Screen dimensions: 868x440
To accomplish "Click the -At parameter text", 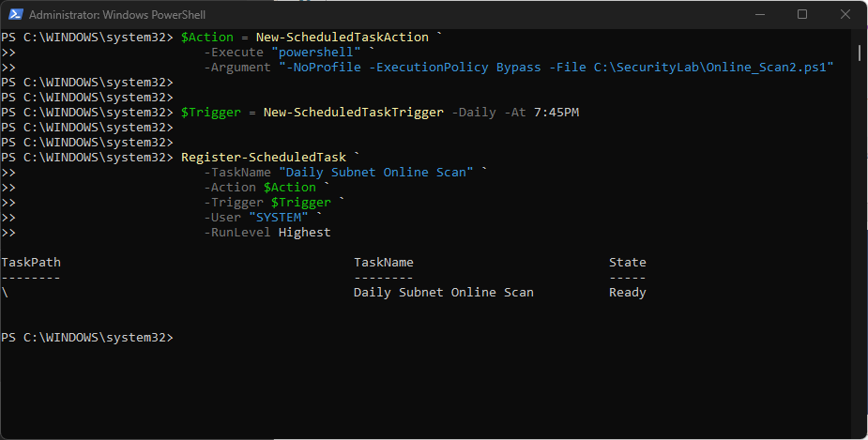I will tap(515, 113).
